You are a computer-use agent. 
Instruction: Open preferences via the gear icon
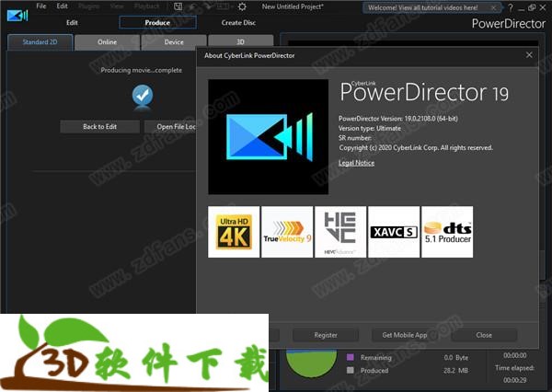[242, 6]
